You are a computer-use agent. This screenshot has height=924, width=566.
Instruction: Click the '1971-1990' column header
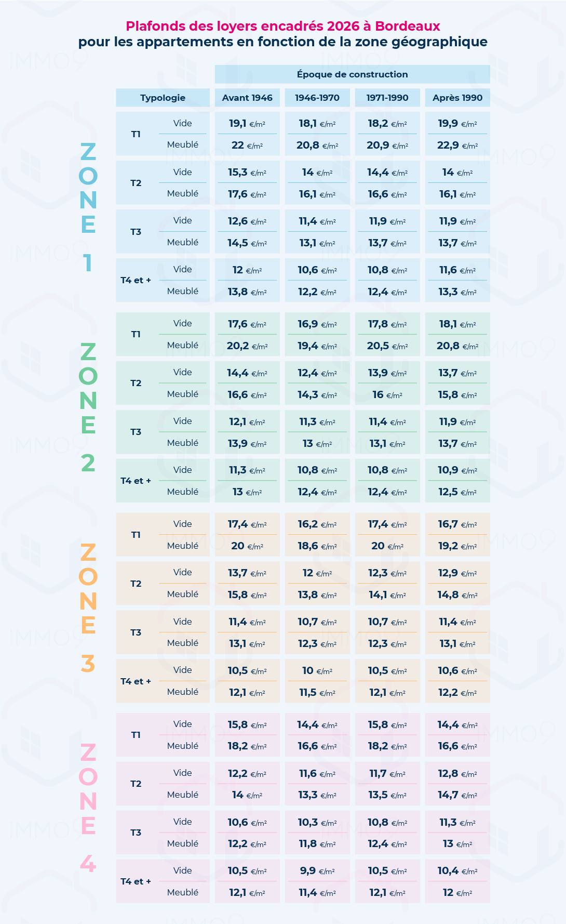click(387, 98)
